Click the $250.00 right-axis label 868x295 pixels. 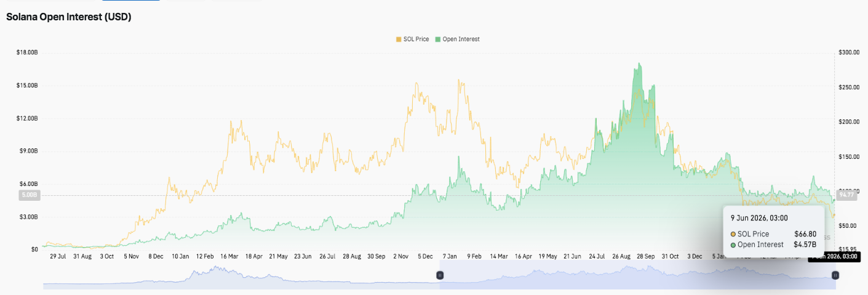pos(849,87)
